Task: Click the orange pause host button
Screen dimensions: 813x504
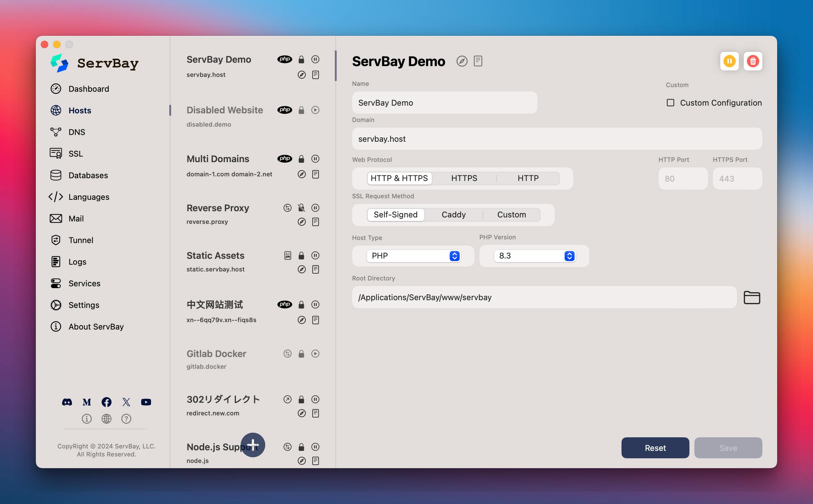Action: pyautogui.click(x=729, y=61)
